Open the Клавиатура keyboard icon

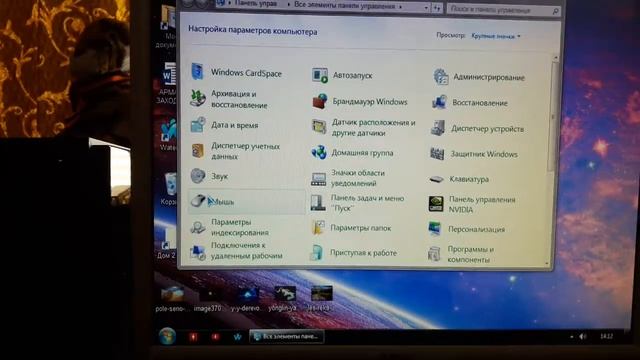coord(436,179)
